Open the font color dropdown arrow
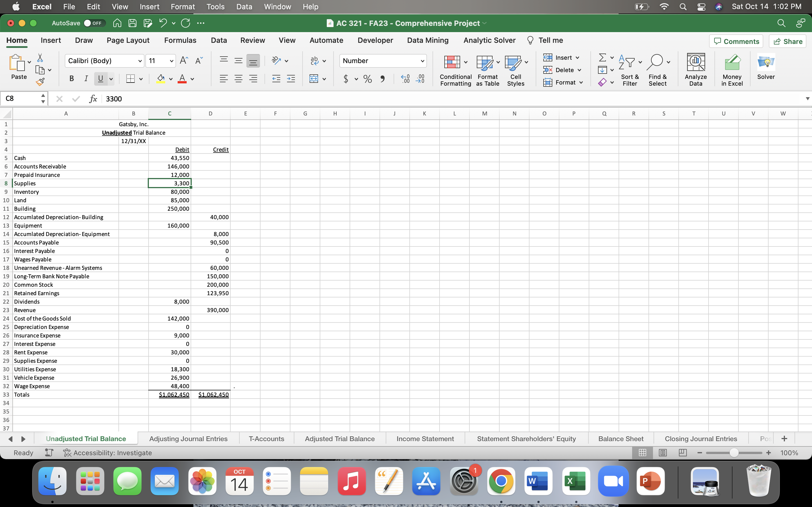 192,79
